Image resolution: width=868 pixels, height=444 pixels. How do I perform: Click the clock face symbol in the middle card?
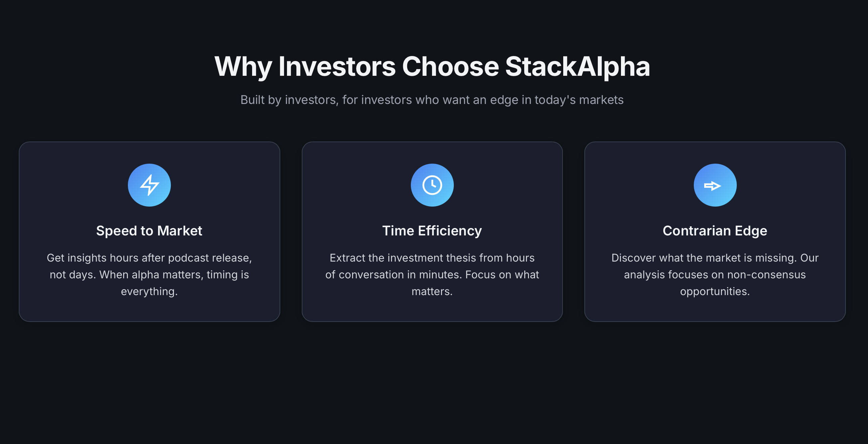[432, 185]
